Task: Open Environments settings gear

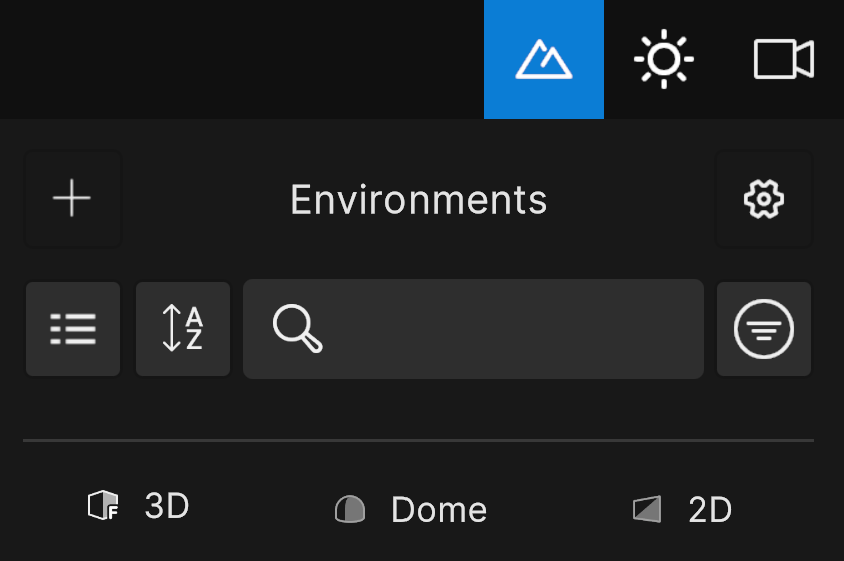Action: [764, 199]
